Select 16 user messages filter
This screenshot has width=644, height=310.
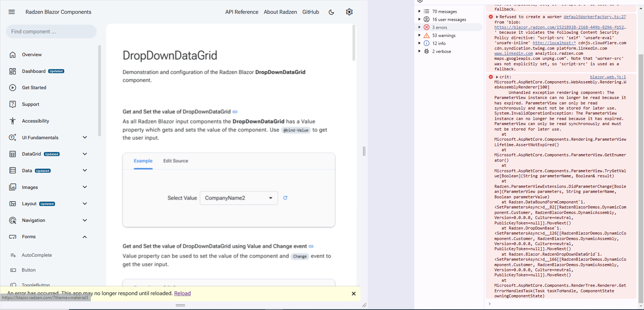pos(449,20)
